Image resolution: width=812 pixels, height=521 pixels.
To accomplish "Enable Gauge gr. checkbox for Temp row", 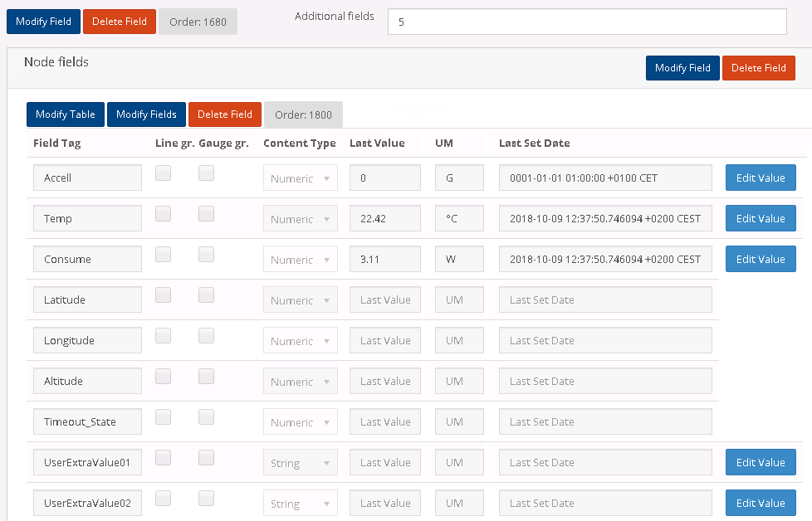I will coord(206,213).
